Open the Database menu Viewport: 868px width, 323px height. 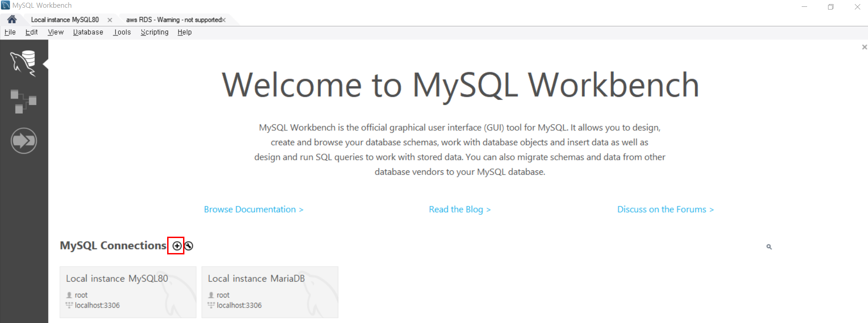(88, 32)
